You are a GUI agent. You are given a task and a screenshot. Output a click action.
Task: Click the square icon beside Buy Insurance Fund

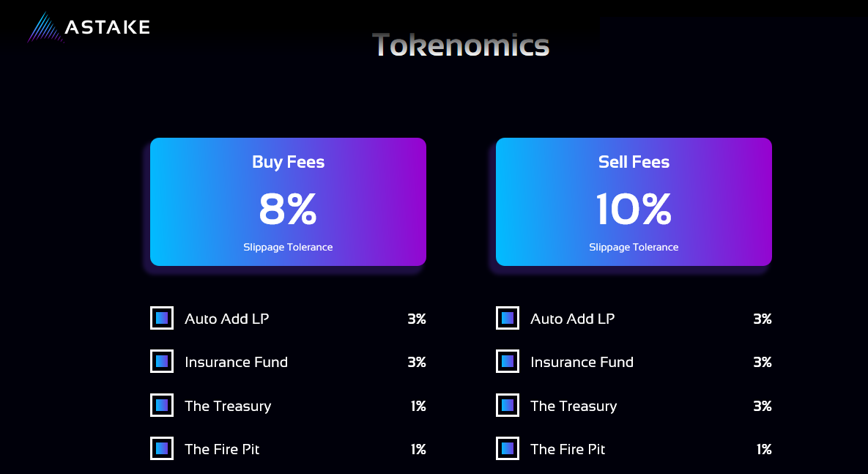point(162,361)
